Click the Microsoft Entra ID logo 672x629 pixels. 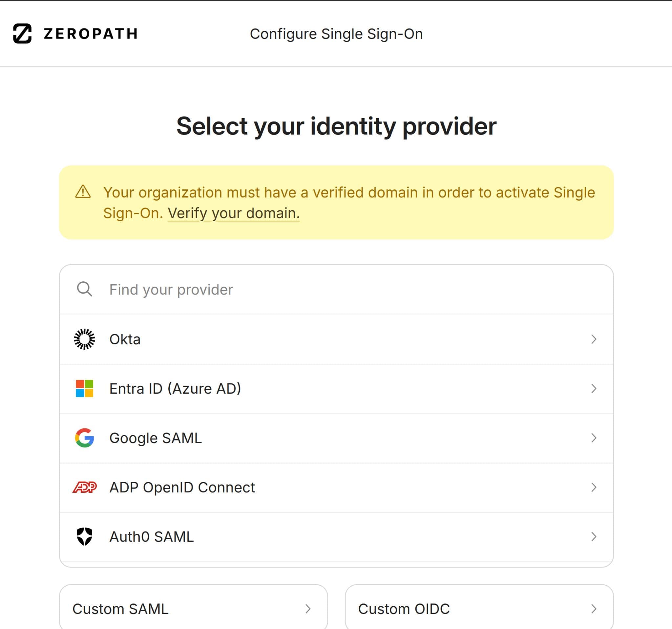(85, 388)
